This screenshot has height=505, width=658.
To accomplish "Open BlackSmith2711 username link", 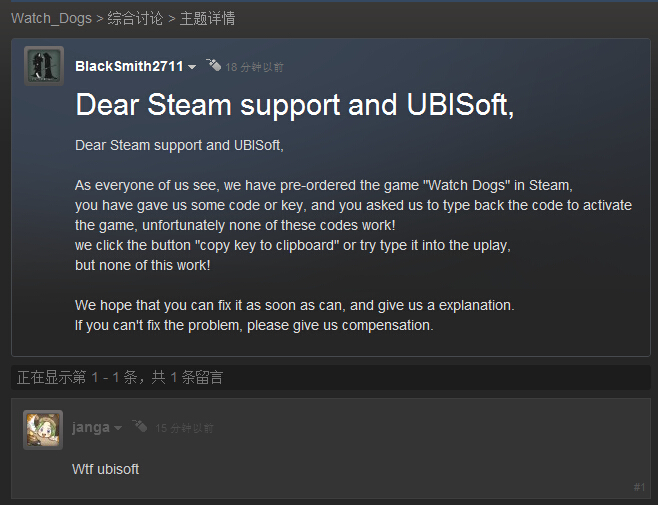I will point(129,66).
